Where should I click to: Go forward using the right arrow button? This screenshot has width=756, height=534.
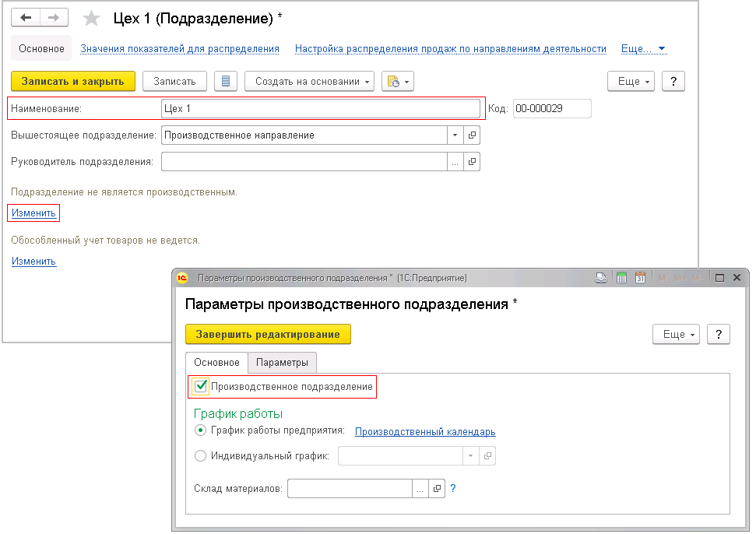coord(54,19)
